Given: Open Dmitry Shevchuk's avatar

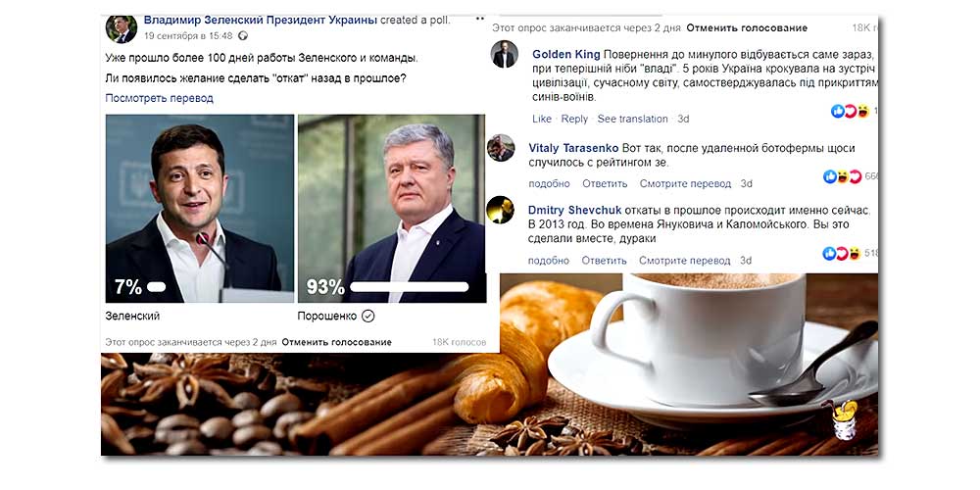Looking at the screenshot, I should point(501,210).
